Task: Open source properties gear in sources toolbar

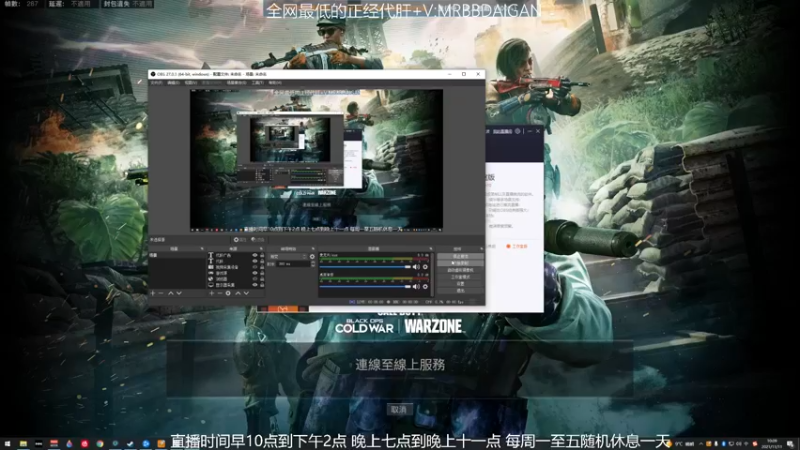Action: coord(228,293)
